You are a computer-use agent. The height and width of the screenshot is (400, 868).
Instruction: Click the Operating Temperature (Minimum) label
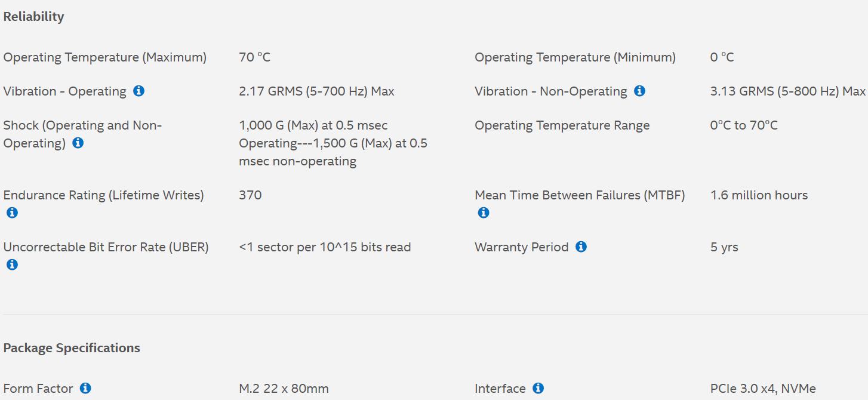pyautogui.click(x=575, y=57)
